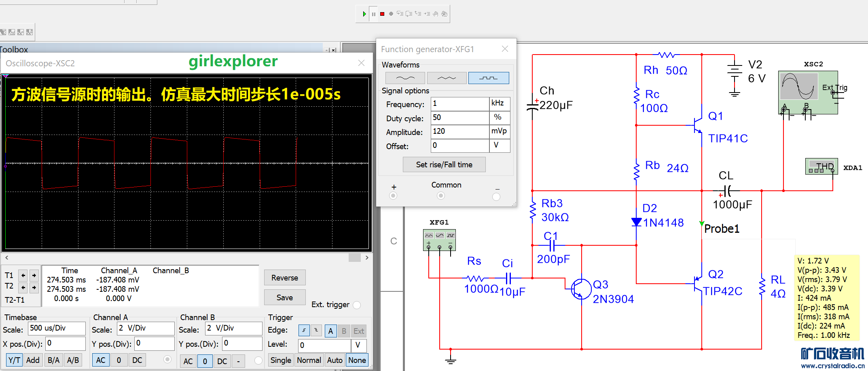Open the trigger Level unit V selector

[358, 345]
